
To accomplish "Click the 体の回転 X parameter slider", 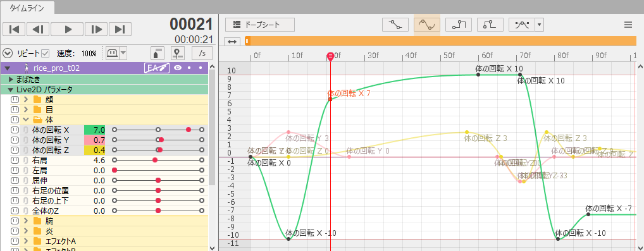I will tap(158, 130).
